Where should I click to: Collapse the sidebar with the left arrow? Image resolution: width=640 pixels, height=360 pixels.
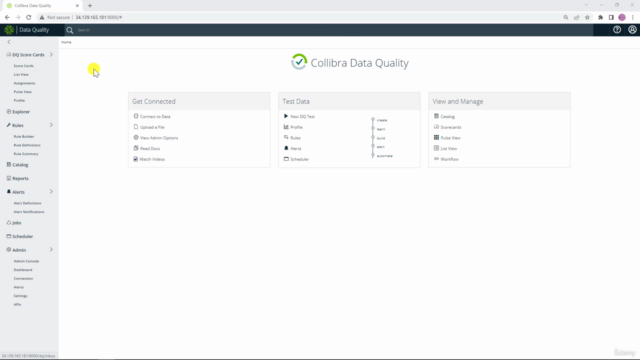click(x=9, y=42)
